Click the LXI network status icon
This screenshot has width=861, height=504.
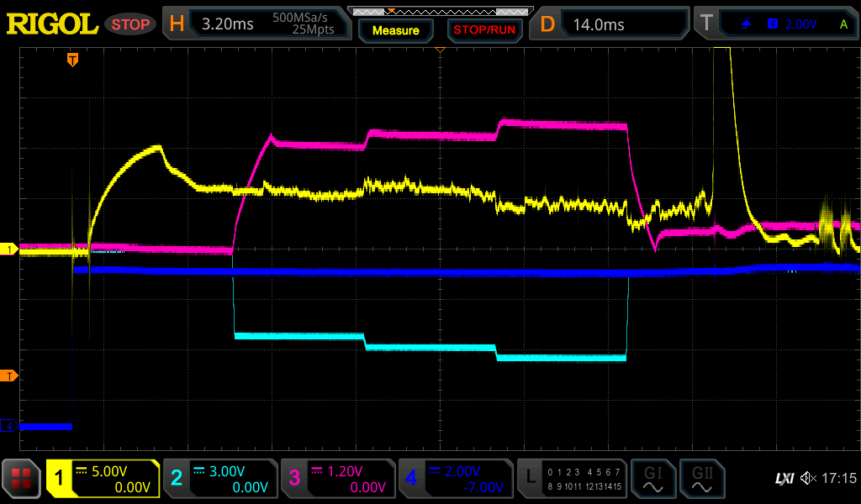pyautogui.click(x=784, y=479)
